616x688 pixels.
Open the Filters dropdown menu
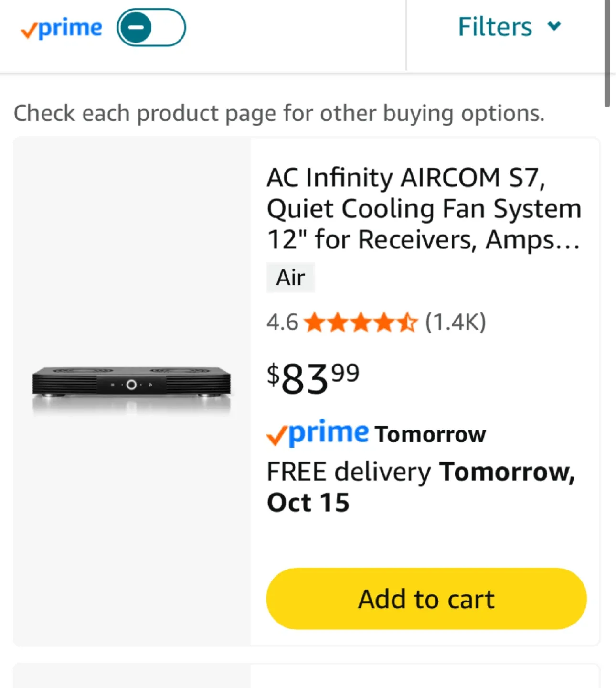(495, 27)
